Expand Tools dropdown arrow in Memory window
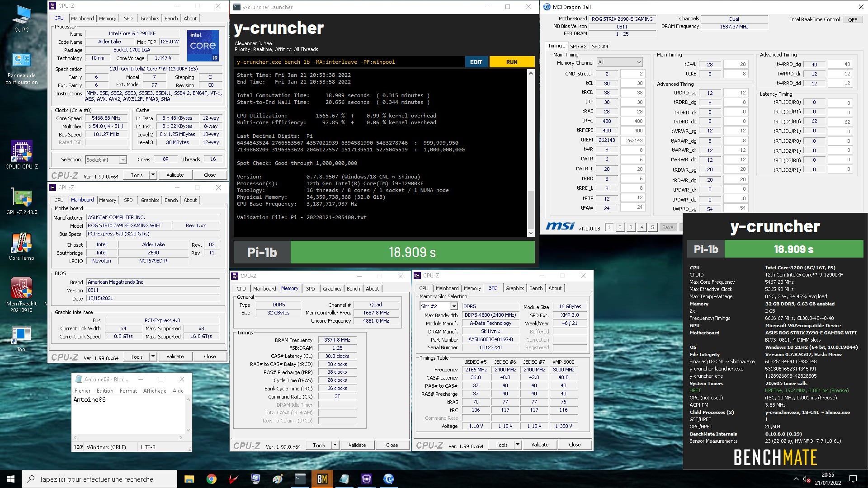This screenshot has height=488, width=868. tap(335, 445)
